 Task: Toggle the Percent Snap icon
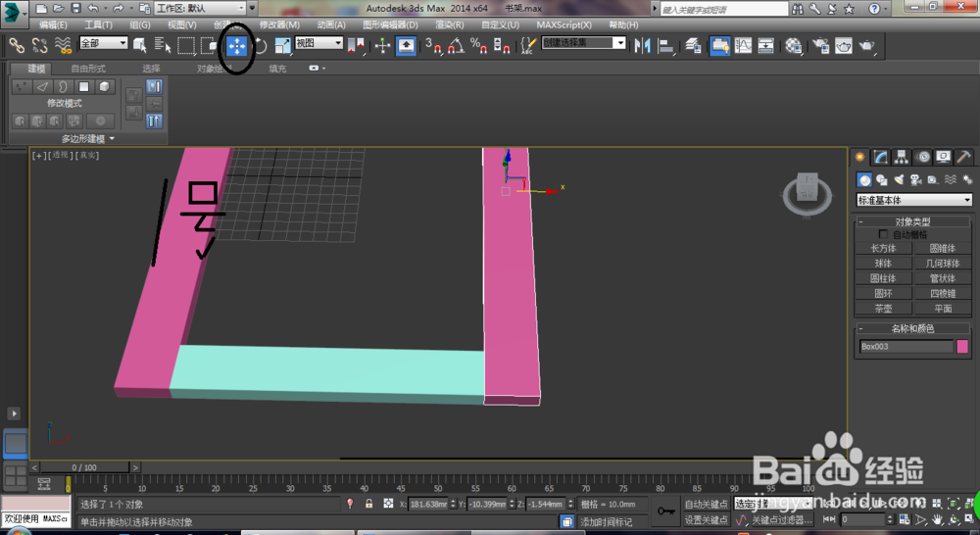click(479, 46)
